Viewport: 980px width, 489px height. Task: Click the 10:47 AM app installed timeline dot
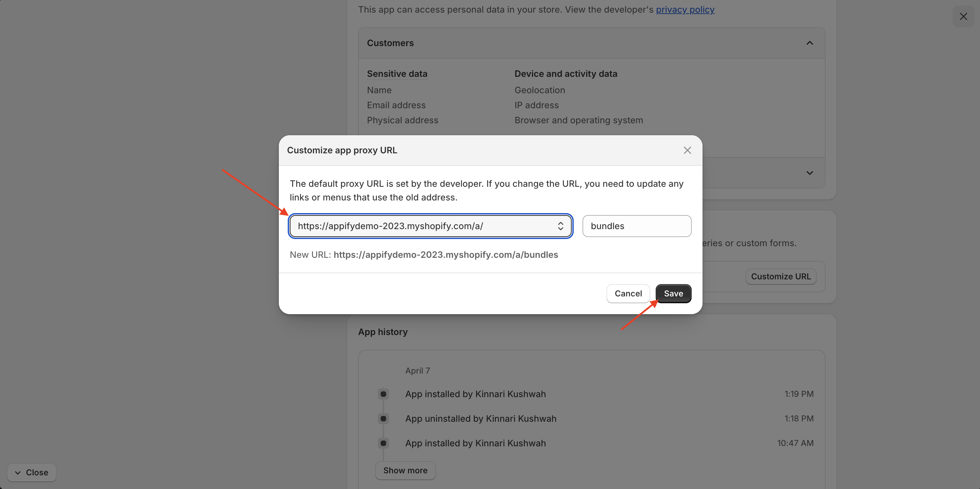tap(383, 443)
